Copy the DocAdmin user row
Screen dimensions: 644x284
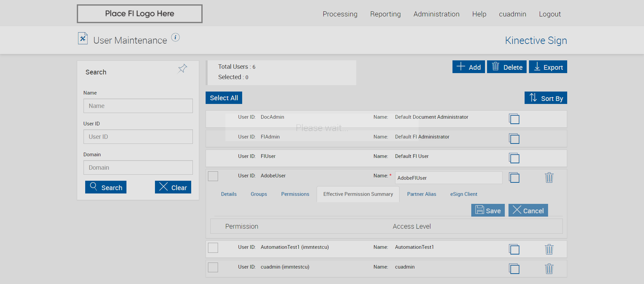[514, 119]
